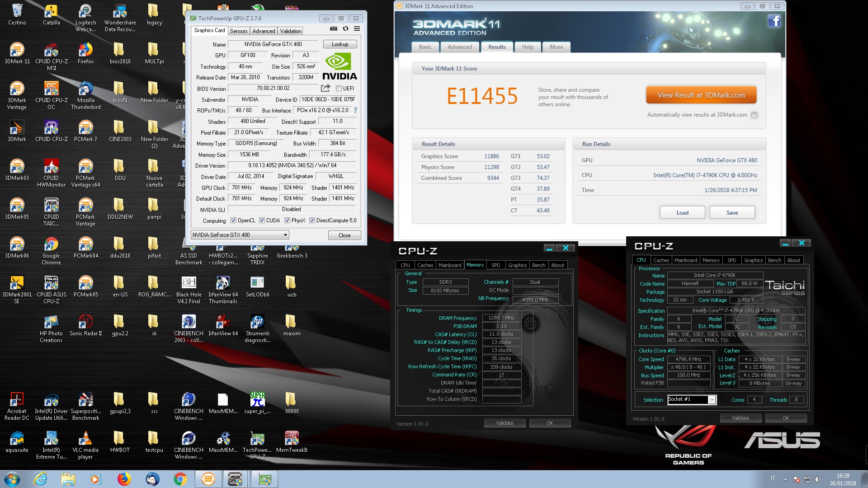Click the BIOS version share/export icon
Screen dimensions: 868x488
[325, 88]
